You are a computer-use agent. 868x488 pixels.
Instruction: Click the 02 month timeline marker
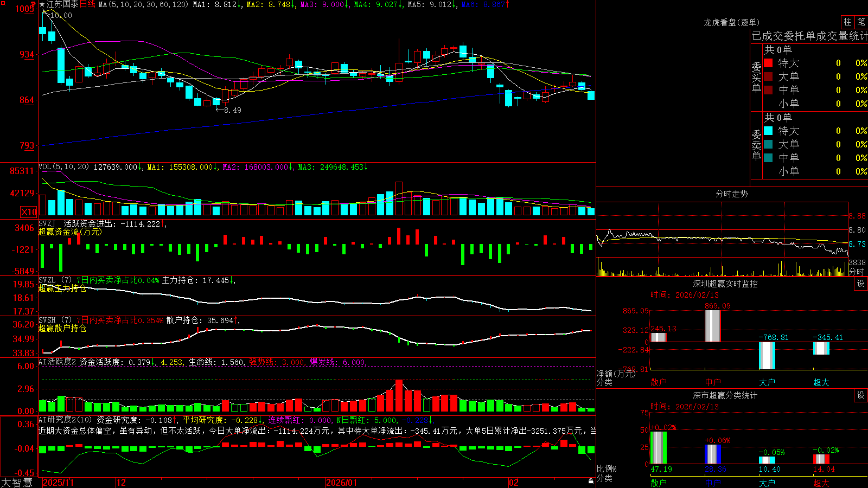point(514,483)
